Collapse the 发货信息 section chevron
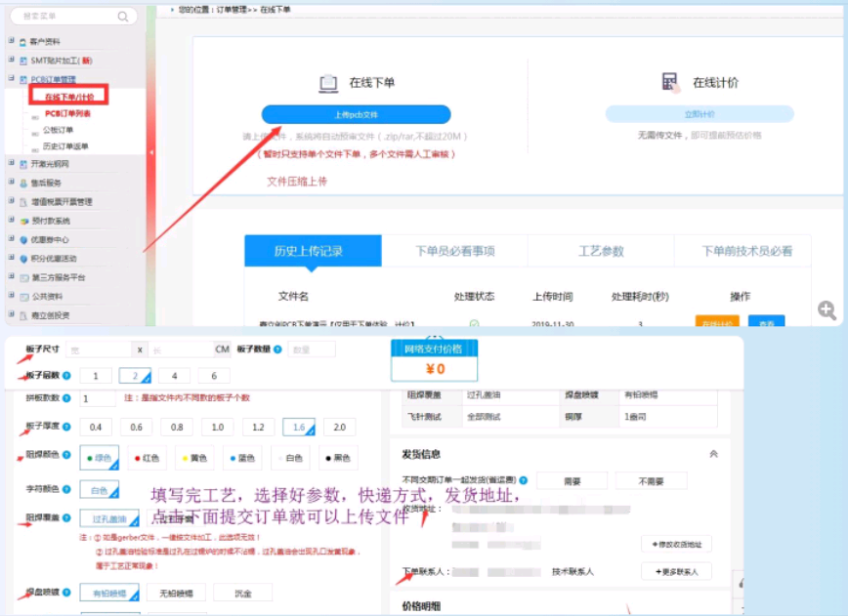This screenshot has width=848, height=616. coord(713,454)
